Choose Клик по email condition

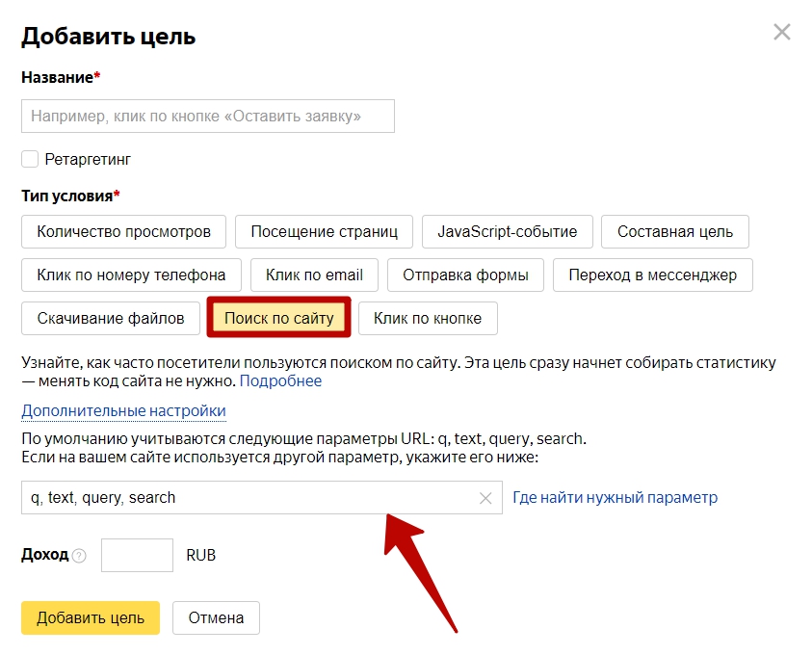[x=313, y=275]
